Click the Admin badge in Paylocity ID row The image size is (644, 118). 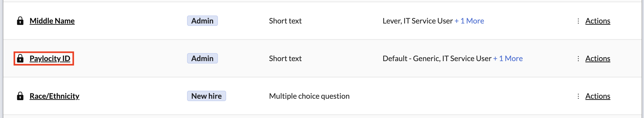click(202, 59)
